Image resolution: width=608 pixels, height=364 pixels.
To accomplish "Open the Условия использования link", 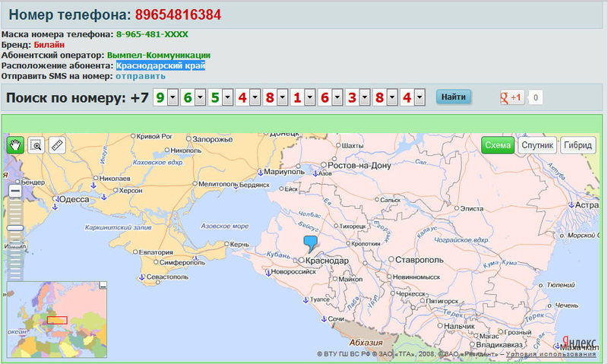I will point(550,354).
